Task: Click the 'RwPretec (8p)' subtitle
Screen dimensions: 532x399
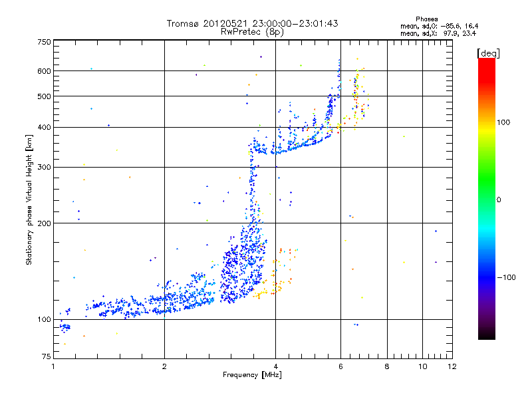Action: tap(252, 32)
